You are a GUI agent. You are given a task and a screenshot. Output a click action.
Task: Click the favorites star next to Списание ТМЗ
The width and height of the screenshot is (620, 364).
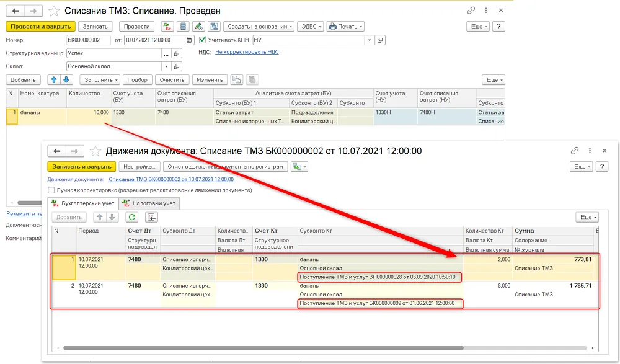(54, 11)
